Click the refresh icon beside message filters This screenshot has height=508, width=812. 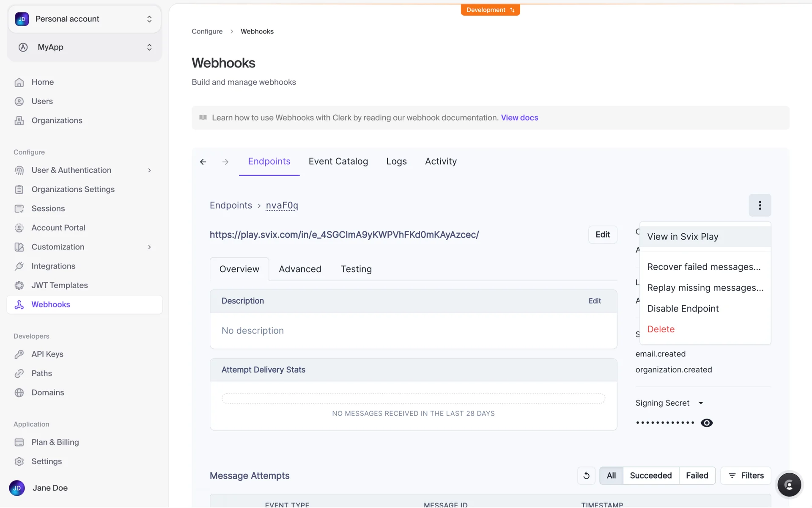(586, 475)
